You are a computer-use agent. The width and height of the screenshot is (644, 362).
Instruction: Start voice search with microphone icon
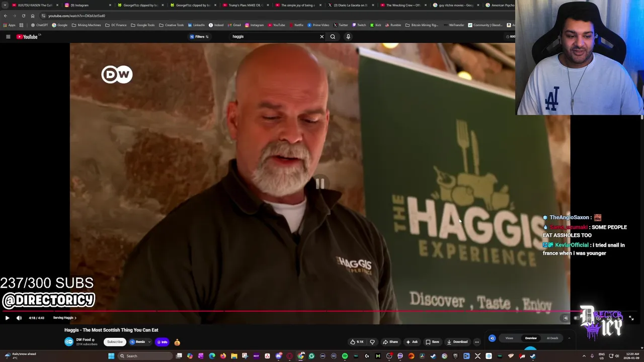coord(348,37)
